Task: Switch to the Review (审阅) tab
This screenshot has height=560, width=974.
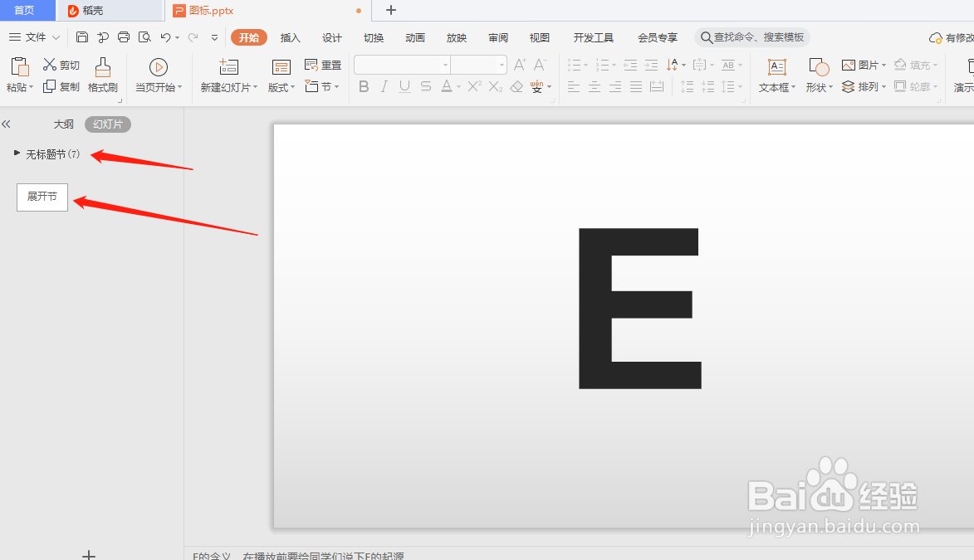Action: pos(498,38)
